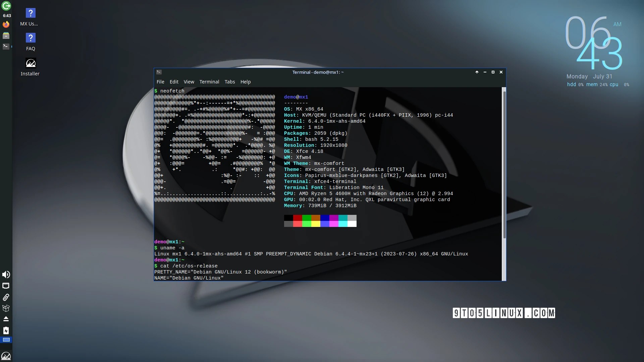This screenshot has width=644, height=362.
Task: Select the Installer desktop icon
Action: click(x=31, y=63)
